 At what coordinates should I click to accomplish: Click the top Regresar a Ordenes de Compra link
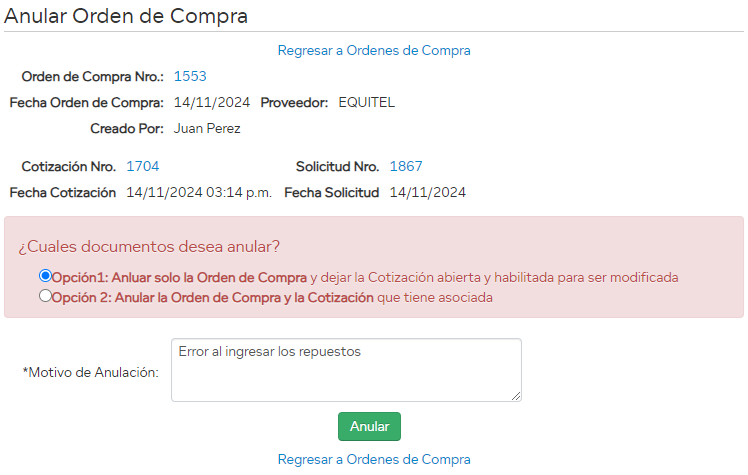tap(374, 50)
